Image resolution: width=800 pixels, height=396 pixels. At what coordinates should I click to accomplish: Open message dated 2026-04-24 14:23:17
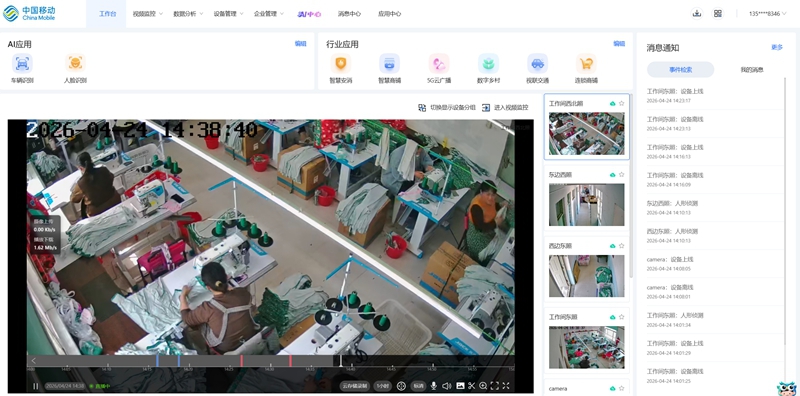pos(714,95)
